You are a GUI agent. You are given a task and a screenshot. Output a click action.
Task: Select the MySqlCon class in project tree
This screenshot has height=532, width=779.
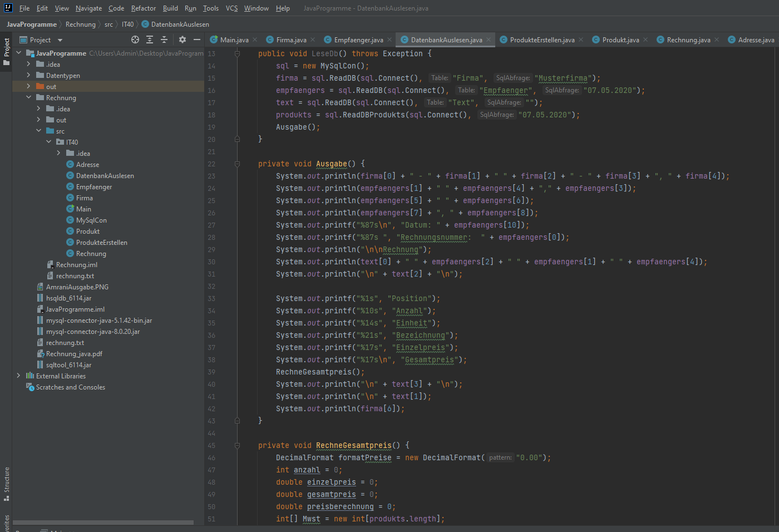(x=91, y=220)
